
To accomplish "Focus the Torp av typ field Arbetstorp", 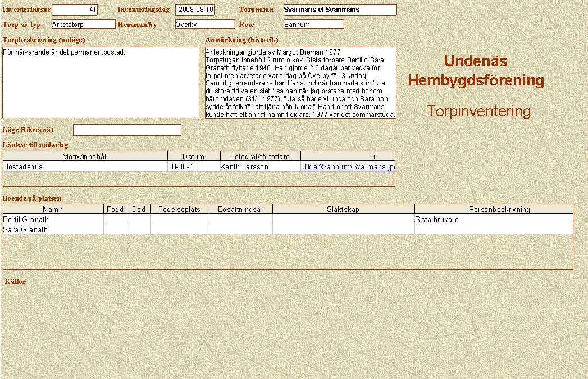I will 83,24.
